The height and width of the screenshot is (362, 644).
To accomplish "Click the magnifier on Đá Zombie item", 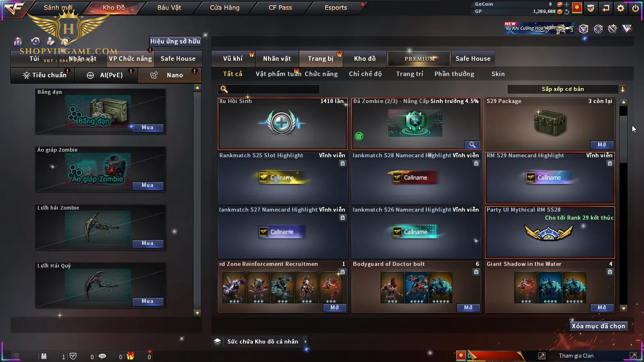I will pyautogui.click(x=472, y=144).
